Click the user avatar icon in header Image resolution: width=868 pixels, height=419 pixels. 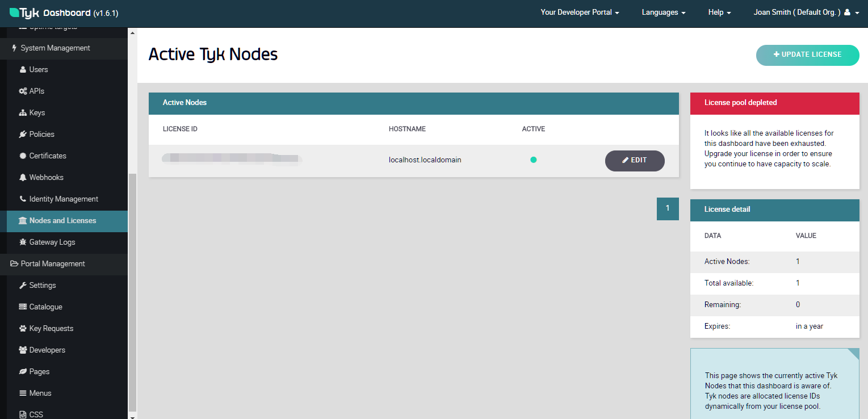click(847, 12)
